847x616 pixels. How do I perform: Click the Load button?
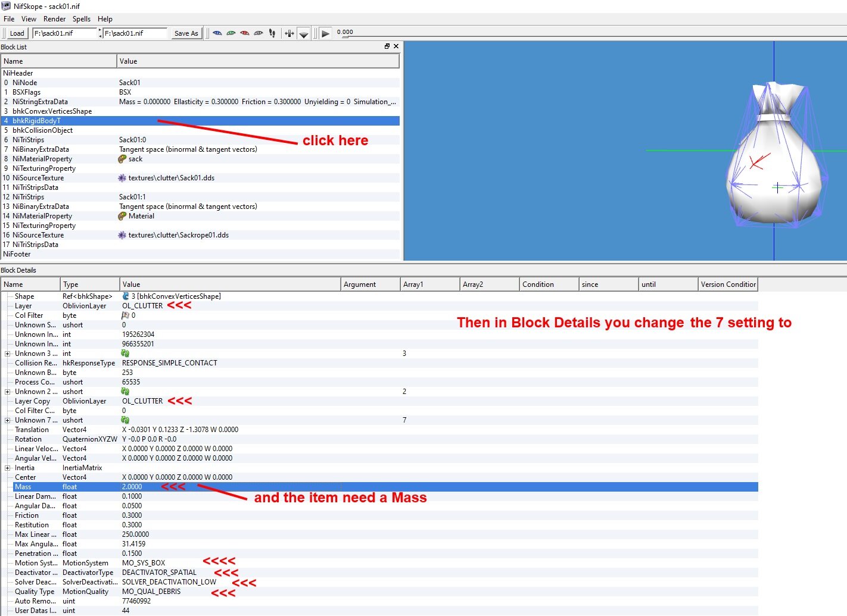(17, 33)
